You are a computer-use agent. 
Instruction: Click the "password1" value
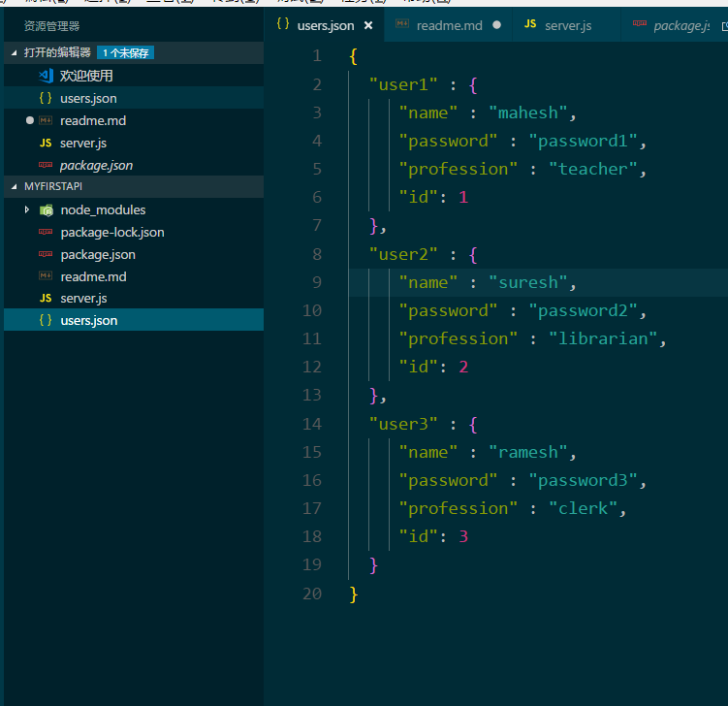tap(584, 142)
